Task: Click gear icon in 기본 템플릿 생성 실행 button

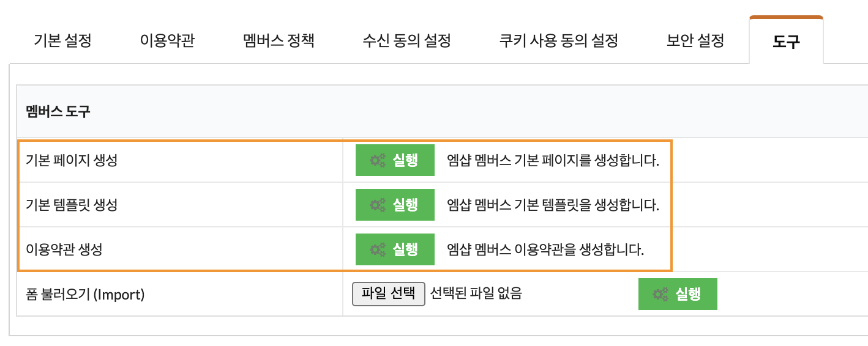Action: pyautogui.click(x=378, y=205)
